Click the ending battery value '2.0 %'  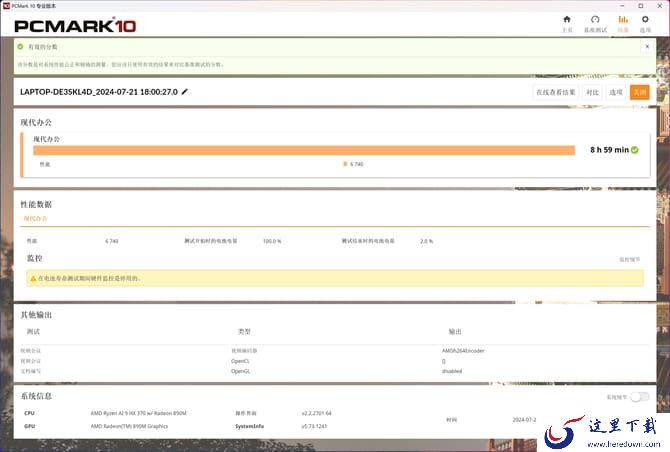point(426,241)
